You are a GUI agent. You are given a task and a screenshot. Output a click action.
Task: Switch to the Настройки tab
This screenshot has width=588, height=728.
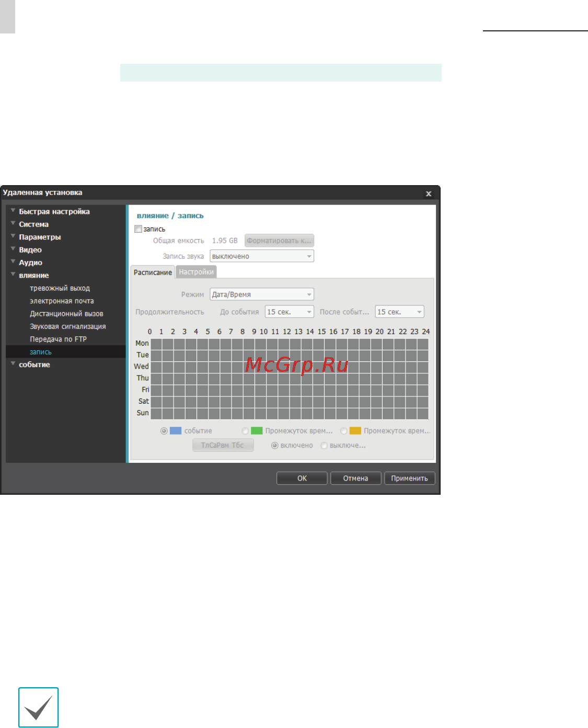click(x=196, y=272)
